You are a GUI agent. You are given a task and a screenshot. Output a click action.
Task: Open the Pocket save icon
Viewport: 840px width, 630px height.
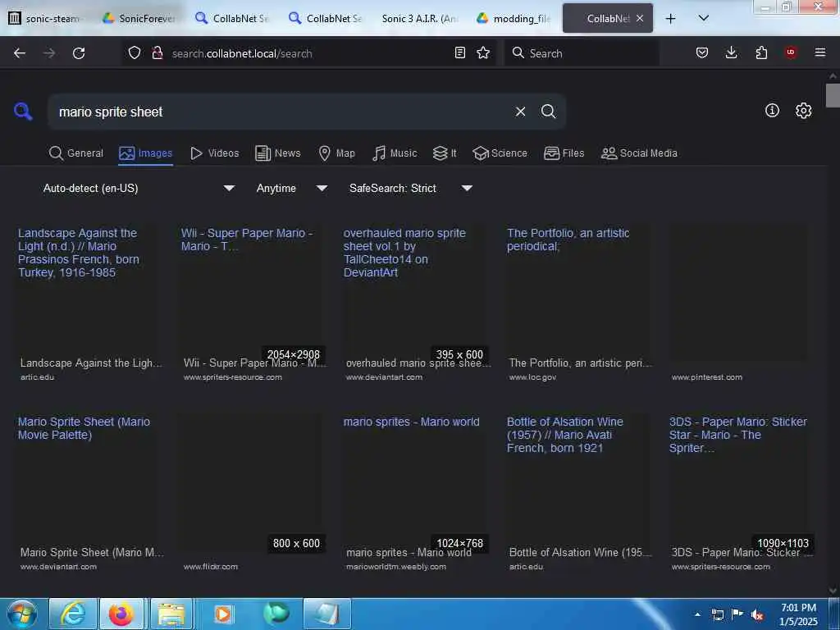pyautogui.click(x=702, y=52)
